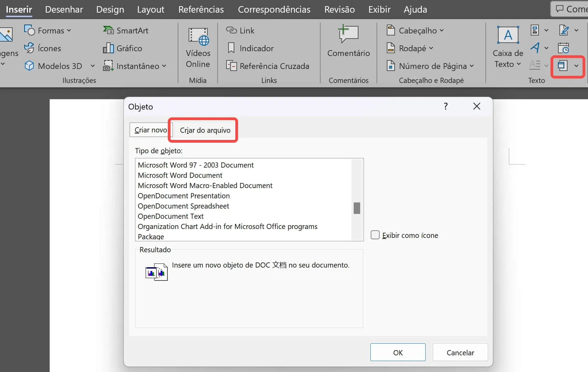
Task: Select OpenDocument Text object type
Action: [x=171, y=216]
